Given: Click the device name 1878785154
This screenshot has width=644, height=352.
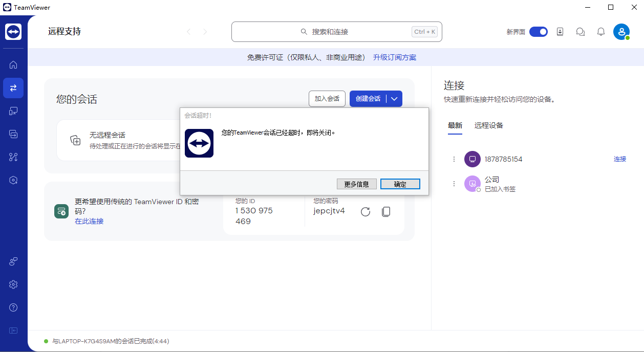Looking at the screenshot, I should point(504,159).
